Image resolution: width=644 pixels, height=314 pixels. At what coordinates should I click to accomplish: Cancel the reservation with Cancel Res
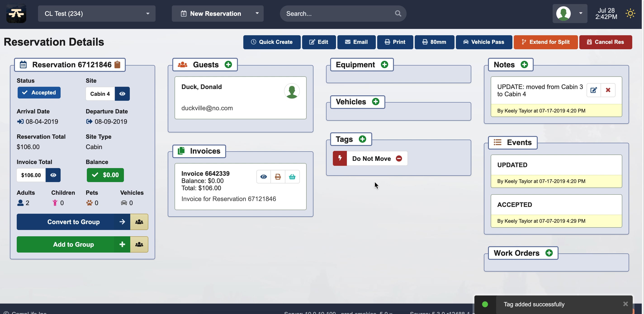[x=606, y=42]
